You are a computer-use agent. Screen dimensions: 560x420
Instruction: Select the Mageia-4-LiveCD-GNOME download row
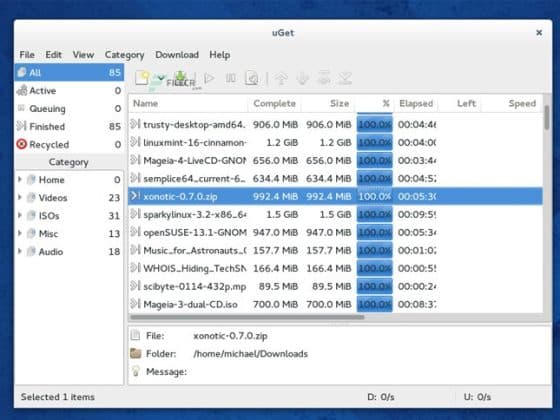(x=335, y=160)
